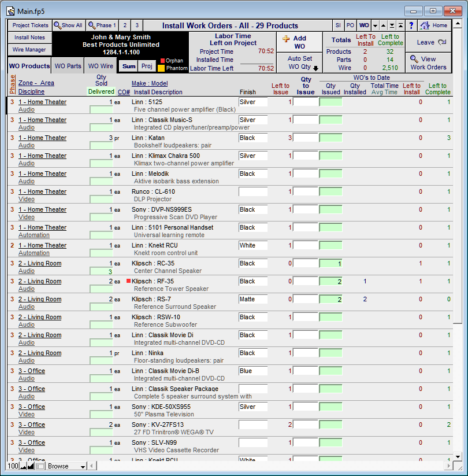The height and width of the screenshot is (476, 468).
Task: Open Project Tickets
Action: [x=30, y=25]
